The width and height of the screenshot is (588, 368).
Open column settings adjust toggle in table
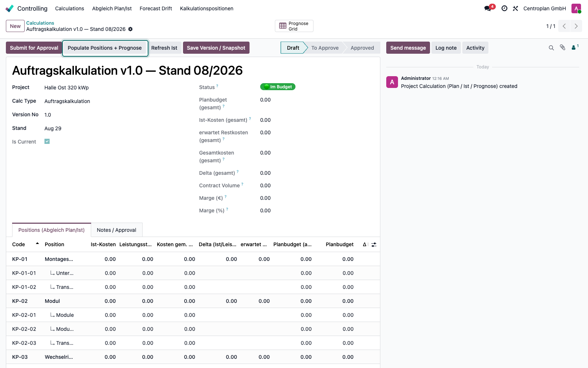tap(374, 244)
